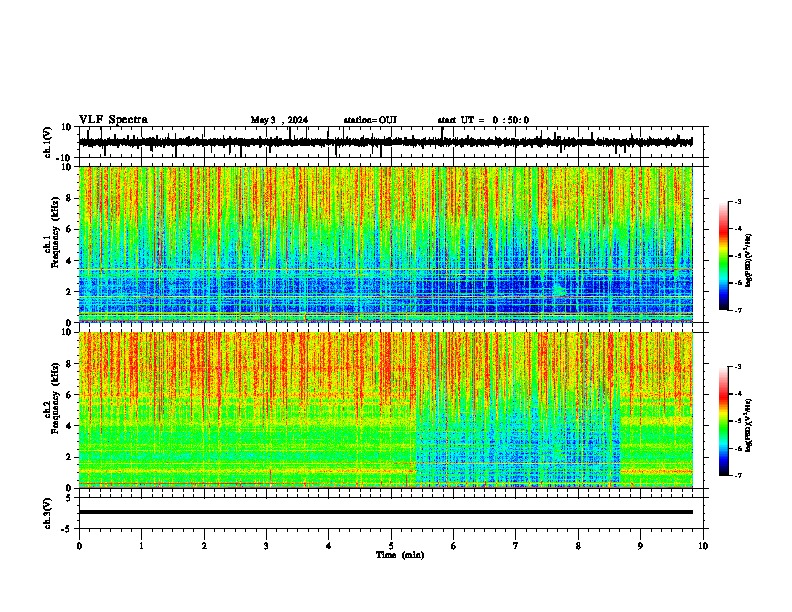Click the blue quiet region in ch.2 spectrogram
The image size is (792, 612).
pos(518,449)
